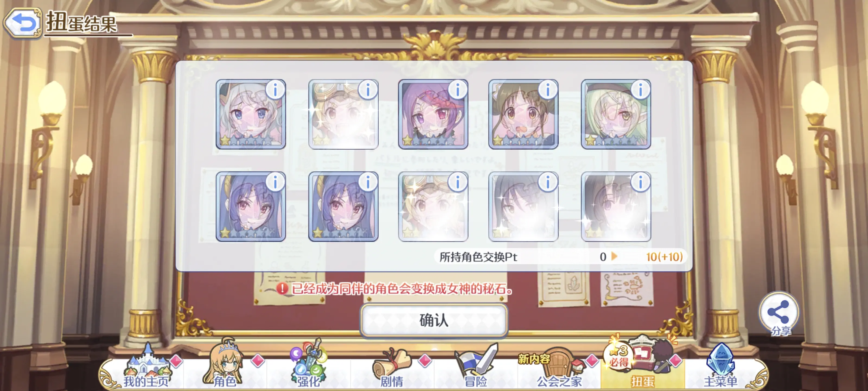Open info on the purple-haired character card
The width and height of the screenshot is (868, 391).
click(x=458, y=90)
